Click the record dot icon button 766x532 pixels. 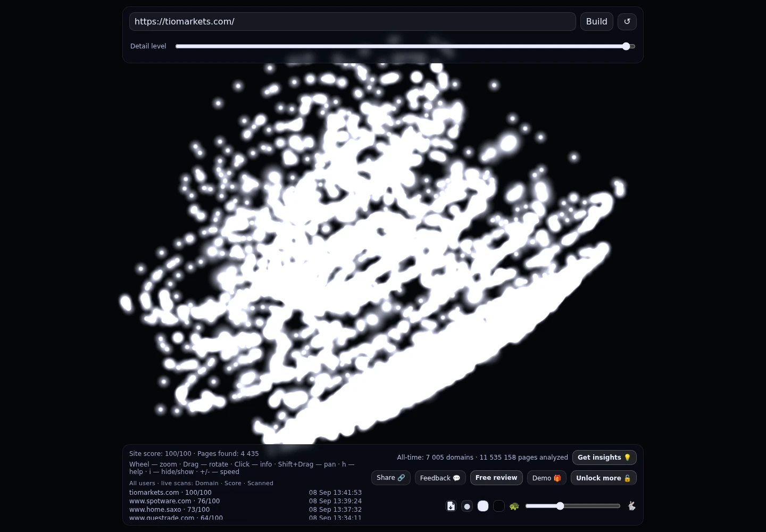pyautogui.click(x=467, y=506)
